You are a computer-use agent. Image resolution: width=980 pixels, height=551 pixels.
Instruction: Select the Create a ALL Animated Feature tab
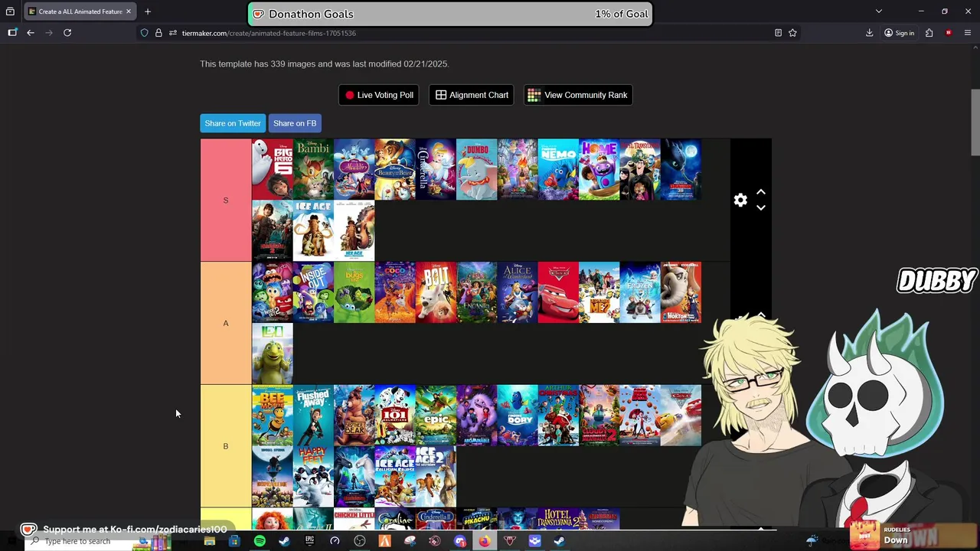(x=80, y=11)
